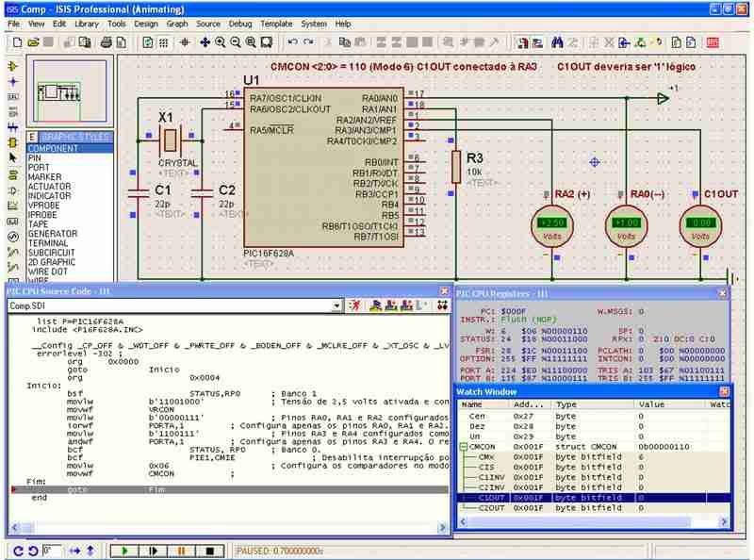754x560 pixels.
Task: Select the C2OUT row in Watch Window
Action: tap(594, 507)
